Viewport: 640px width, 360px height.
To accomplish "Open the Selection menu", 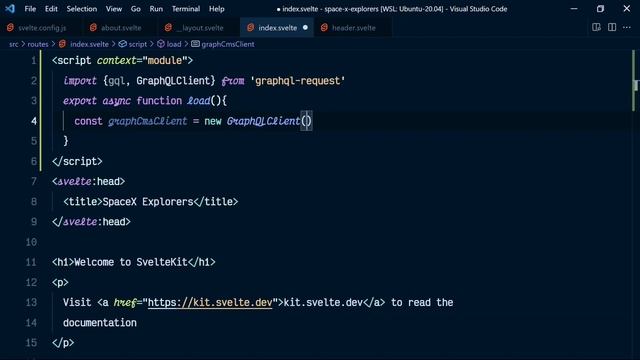I will pos(82,9).
